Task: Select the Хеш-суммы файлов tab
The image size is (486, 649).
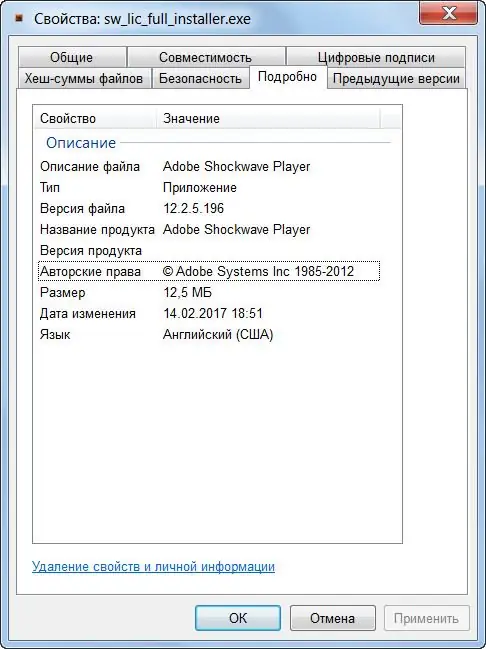Action: click(84, 78)
